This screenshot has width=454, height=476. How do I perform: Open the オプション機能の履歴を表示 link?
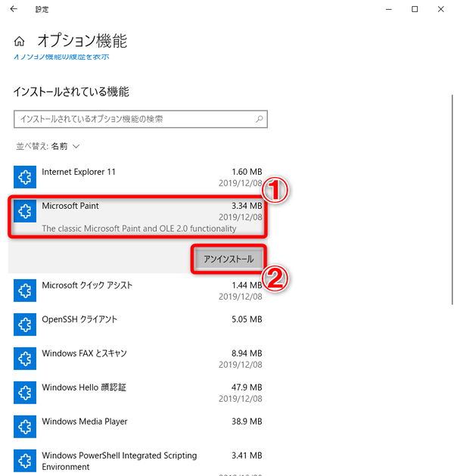pyautogui.click(x=61, y=57)
